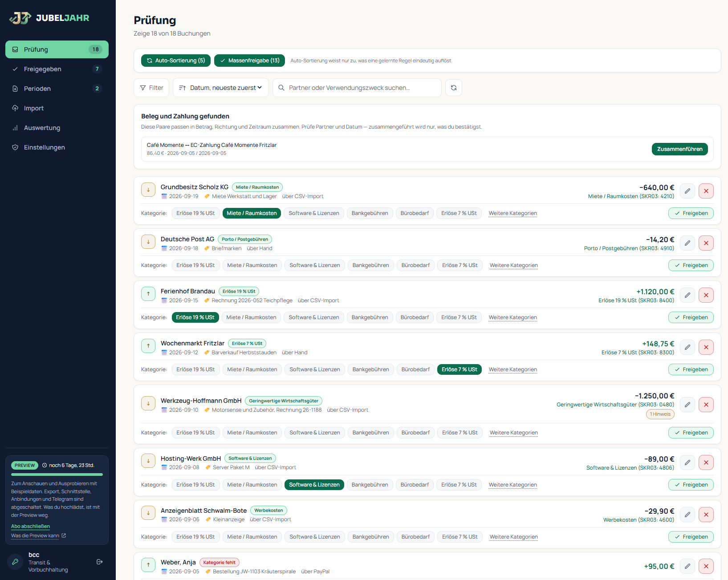The height and width of the screenshot is (580, 728).
Task: Expand Weitere Kategorien for Anzeigenblatt Schwalm-Bote
Action: point(513,537)
